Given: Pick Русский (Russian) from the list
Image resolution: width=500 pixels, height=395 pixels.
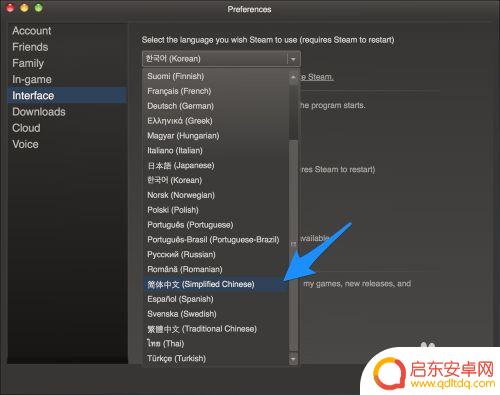Looking at the screenshot, I should 216,254.
